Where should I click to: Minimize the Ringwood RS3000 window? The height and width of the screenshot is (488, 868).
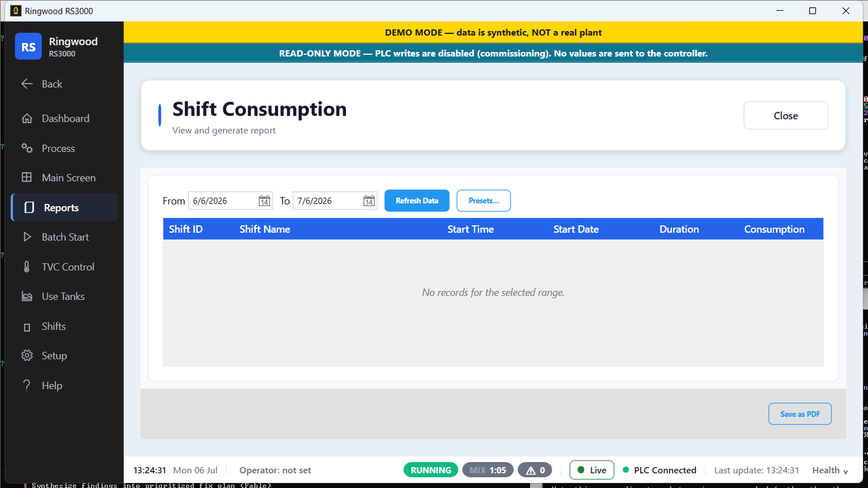tap(780, 11)
